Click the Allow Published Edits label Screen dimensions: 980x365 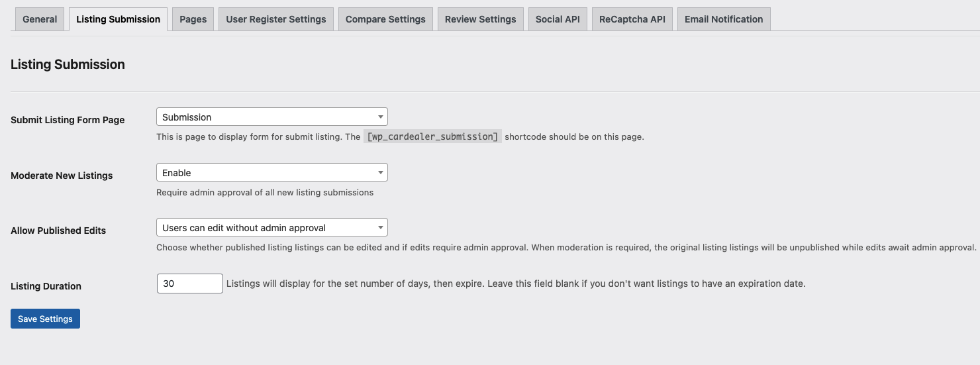click(58, 231)
